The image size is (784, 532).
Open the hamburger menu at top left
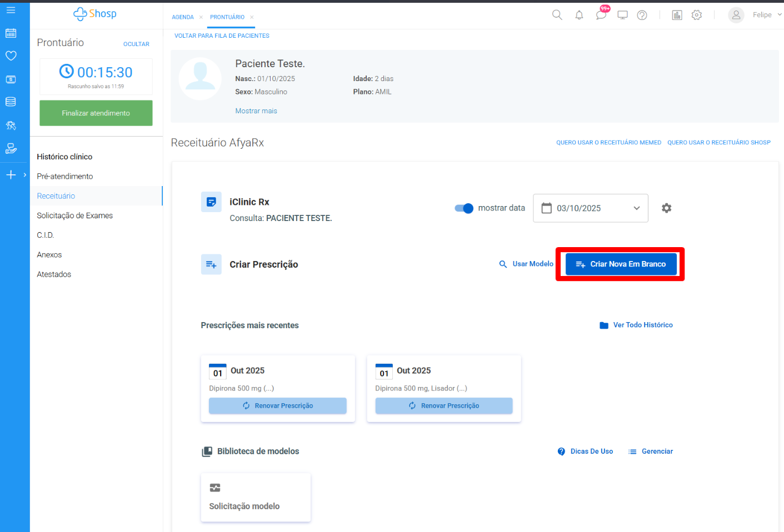coord(11,10)
